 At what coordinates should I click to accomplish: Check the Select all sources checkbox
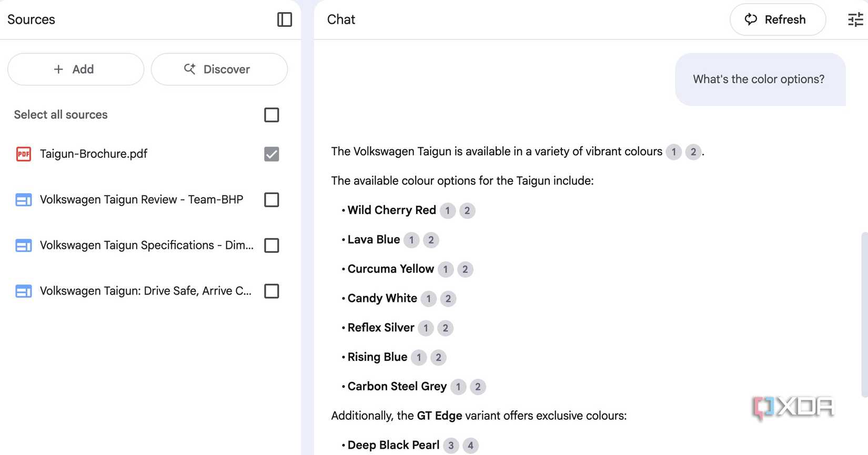pyautogui.click(x=271, y=115)
